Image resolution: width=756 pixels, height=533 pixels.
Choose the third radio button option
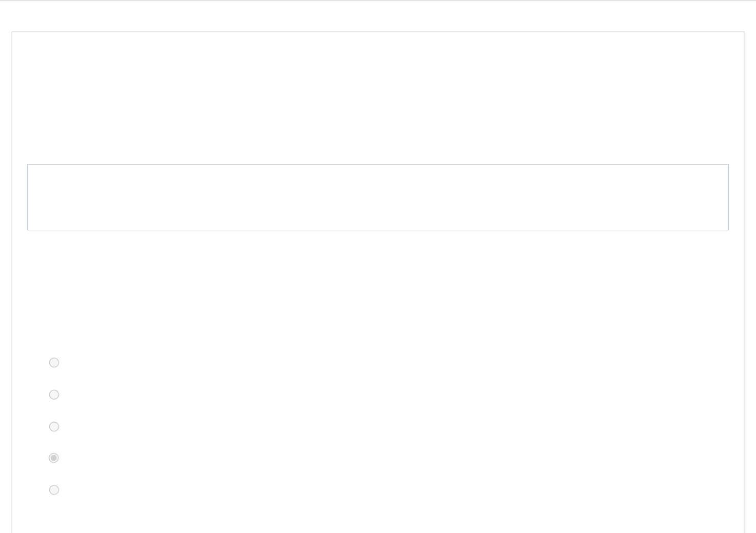pos(54,426)
